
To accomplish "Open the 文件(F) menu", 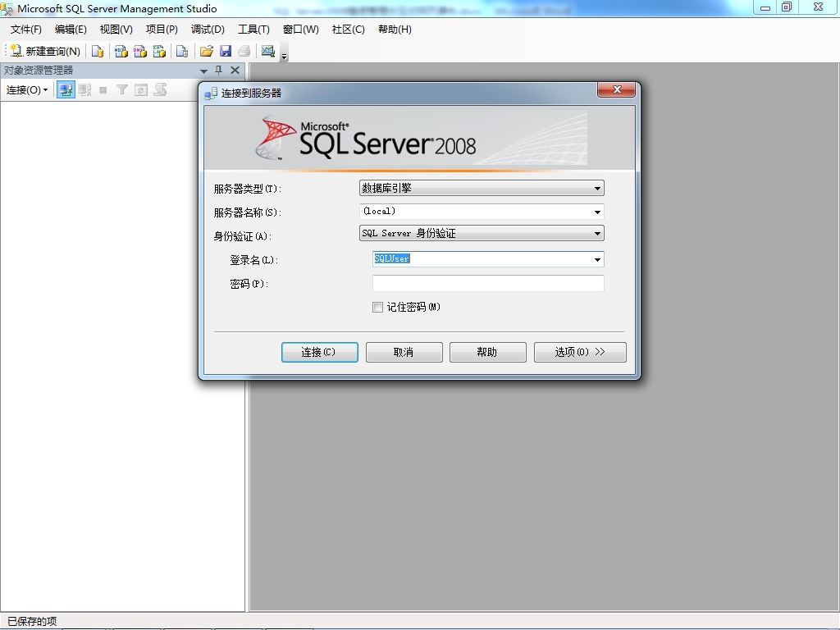I will [x=25, y=30].
